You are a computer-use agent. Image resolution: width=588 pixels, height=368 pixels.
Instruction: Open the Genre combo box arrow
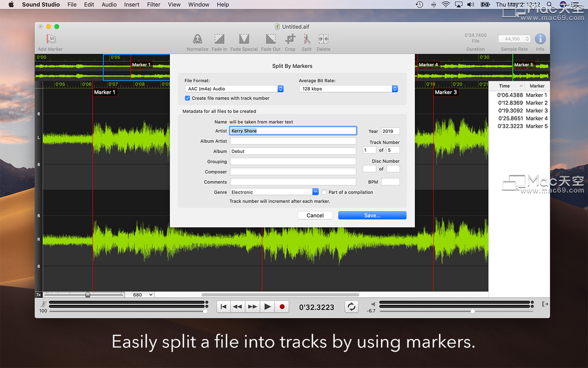[315, 192]
